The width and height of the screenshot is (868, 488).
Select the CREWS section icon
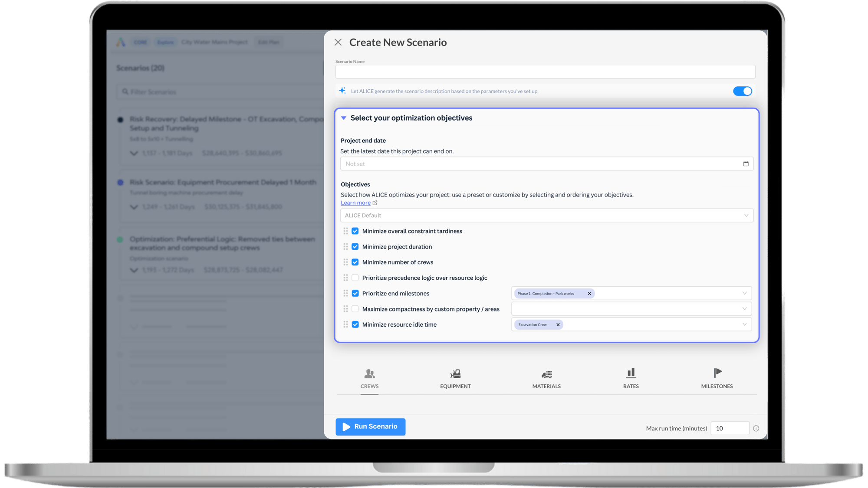click(x=369, y=374)
